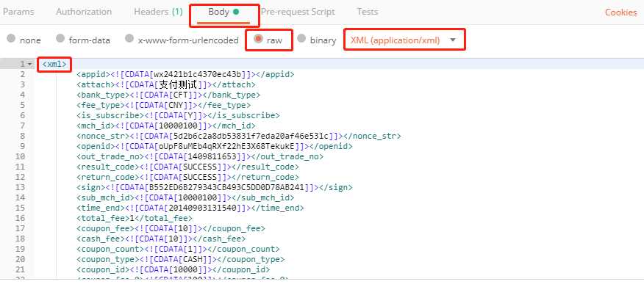The width and height of the screenshot is (644, 287).
Task: Click the out_trade_no 1409811653 line
Action: pos(200,156)
